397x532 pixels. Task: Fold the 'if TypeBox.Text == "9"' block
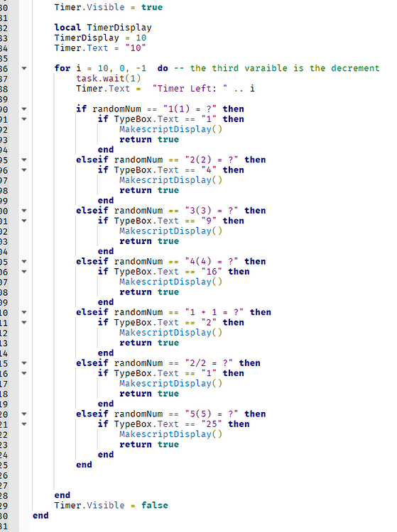[24, 221]
